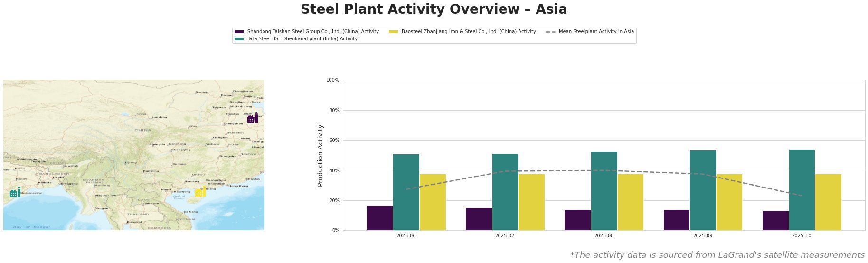Click the teal Tata Steel legend swatch
868x263 pixels.
click(x=239, y=39)
